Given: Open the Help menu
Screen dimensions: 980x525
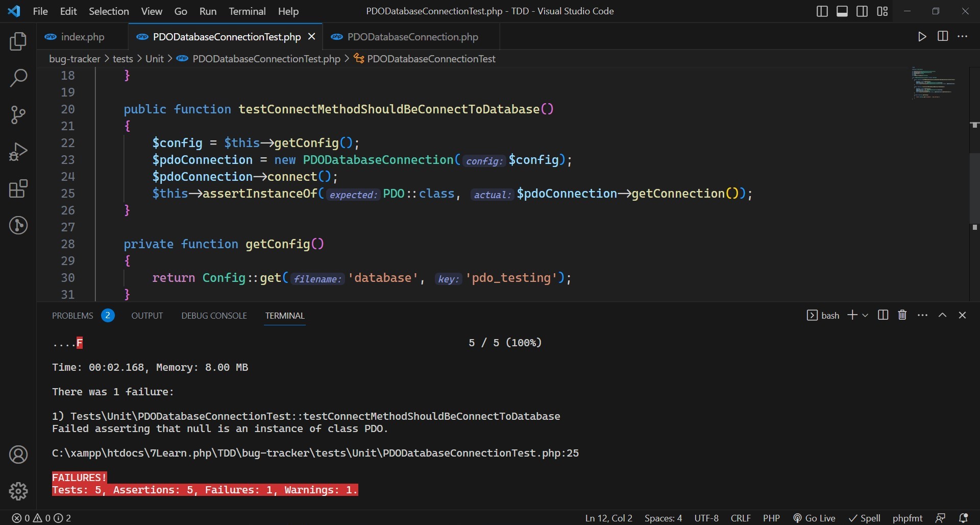Looking at the screenshot, I should (288, 11).
